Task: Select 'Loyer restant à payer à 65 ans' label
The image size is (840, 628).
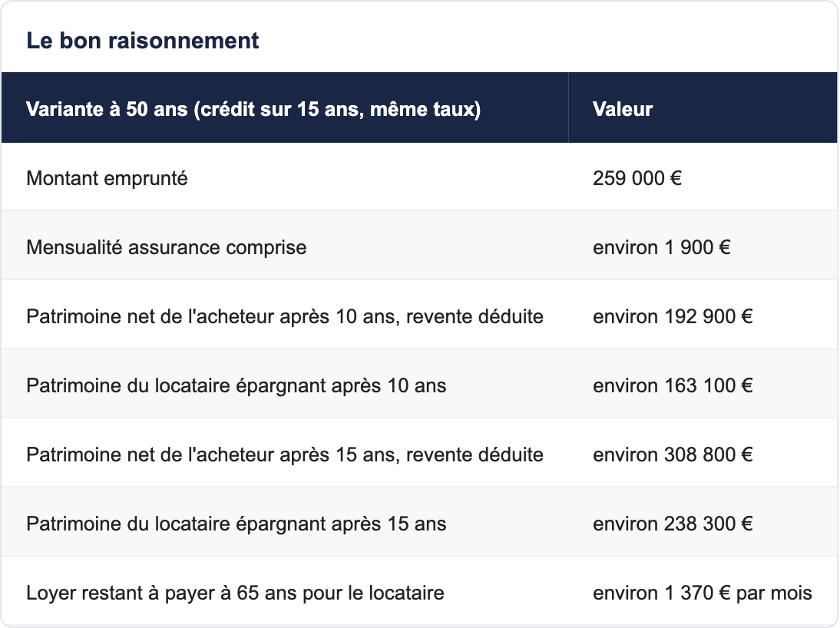Action: [235, 593]
